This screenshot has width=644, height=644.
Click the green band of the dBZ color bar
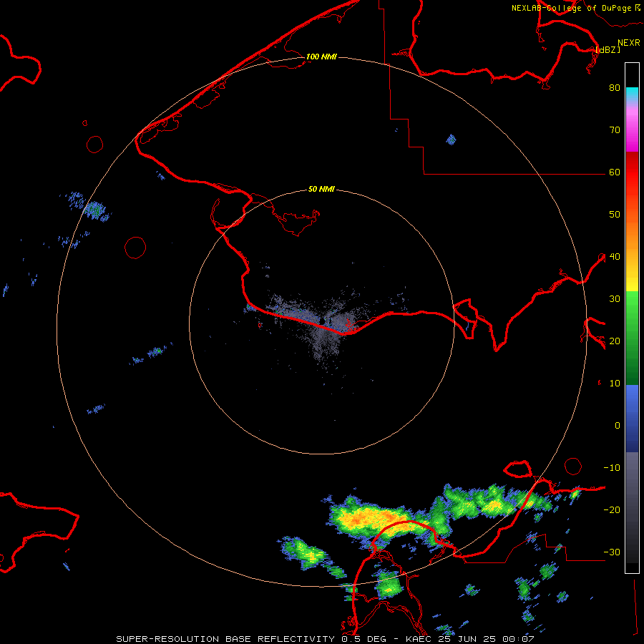(632, 338)
